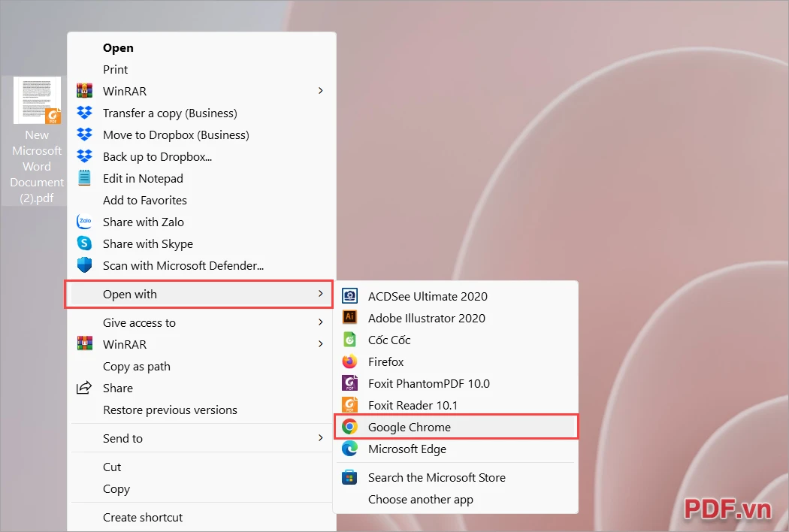
Task: Select Transfer a copy (Business)
Action: click(201, 113)
